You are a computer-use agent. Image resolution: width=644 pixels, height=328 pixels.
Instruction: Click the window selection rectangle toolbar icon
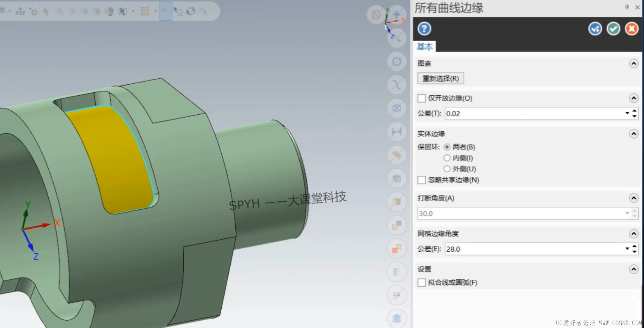point(146,11)
